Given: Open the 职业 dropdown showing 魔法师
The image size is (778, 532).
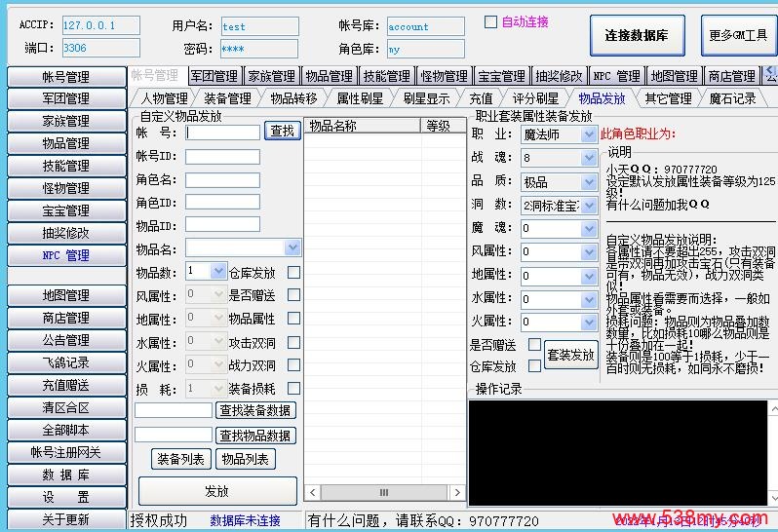Looking at the screenshot, I should 589,134.
